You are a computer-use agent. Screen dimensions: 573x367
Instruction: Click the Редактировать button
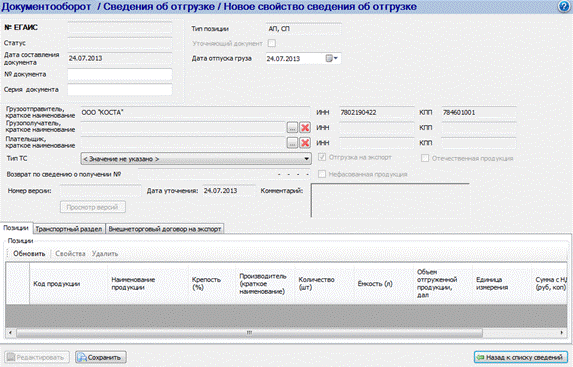[37, 357]
